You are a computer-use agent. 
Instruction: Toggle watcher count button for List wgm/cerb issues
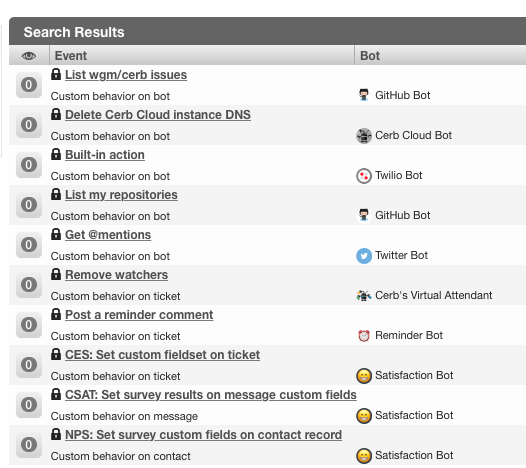point(29,85)
